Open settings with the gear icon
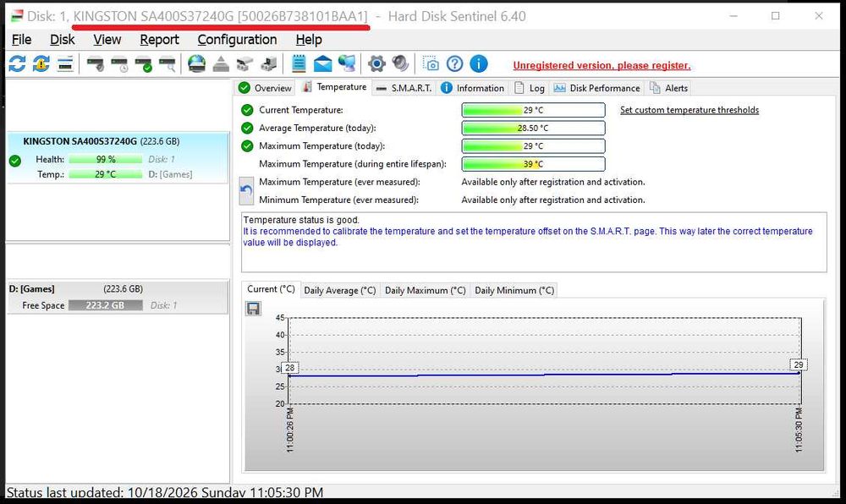846x504 pixels. click(376, 63)
